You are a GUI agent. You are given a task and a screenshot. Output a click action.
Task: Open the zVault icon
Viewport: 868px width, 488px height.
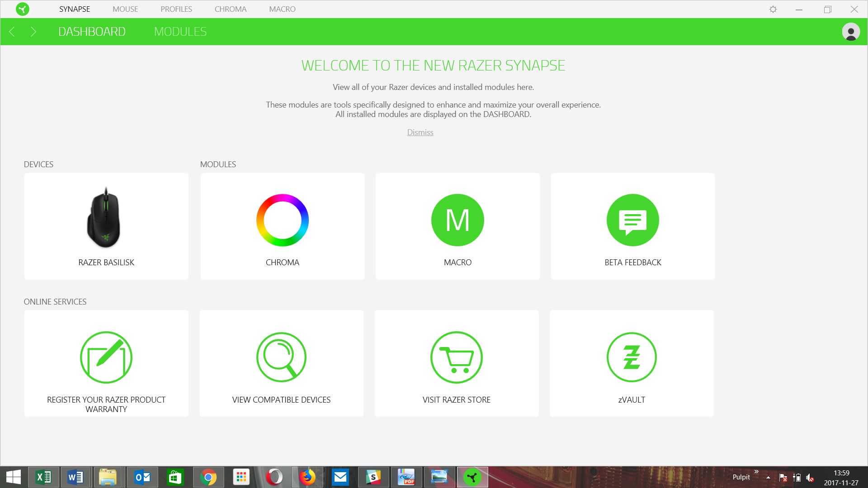(632, 357)
